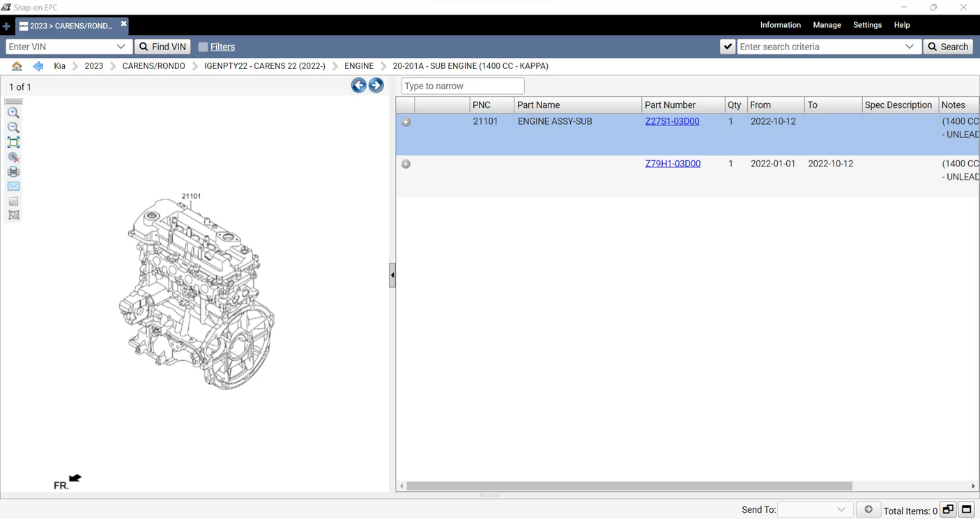Open the Settings menu
980x519 pixels.
pyautogui.click(x=867, y=25)
